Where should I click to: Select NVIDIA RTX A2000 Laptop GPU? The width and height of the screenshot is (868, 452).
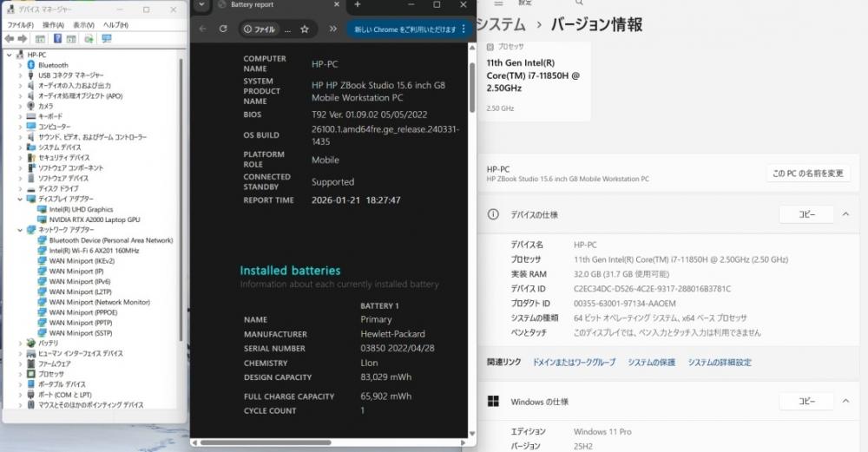[94, 219]
